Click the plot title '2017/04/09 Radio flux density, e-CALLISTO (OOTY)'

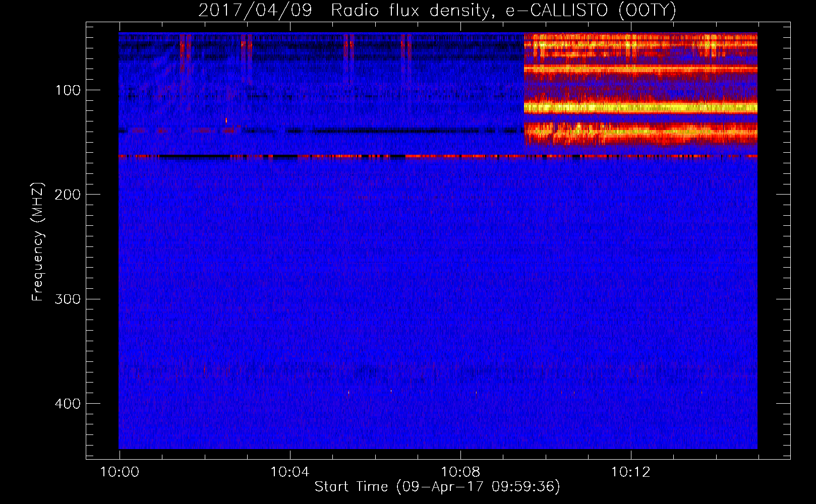coord(437,10)
